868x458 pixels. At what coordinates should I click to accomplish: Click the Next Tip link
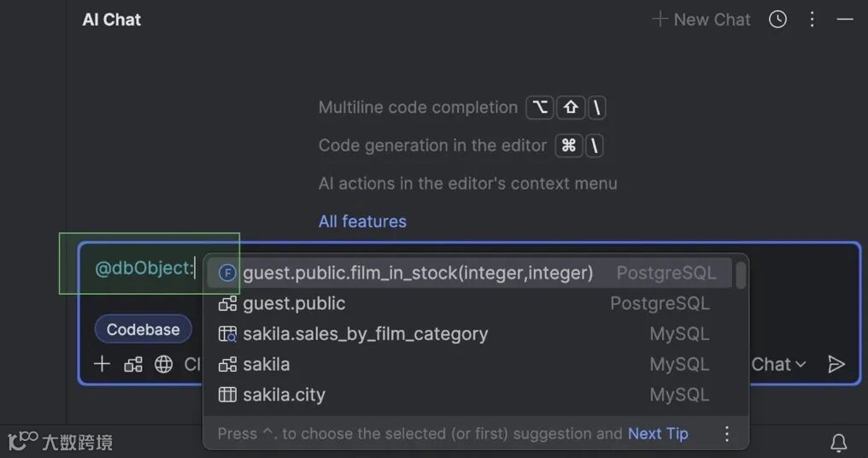[x=658, y=434]
